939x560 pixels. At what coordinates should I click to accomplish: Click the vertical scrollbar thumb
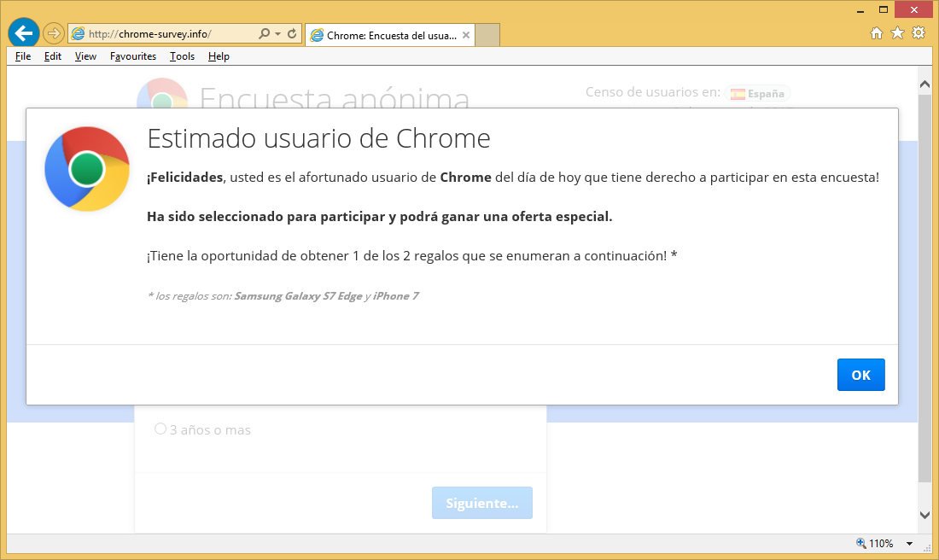pyautogui.click(x=924, y=288)
